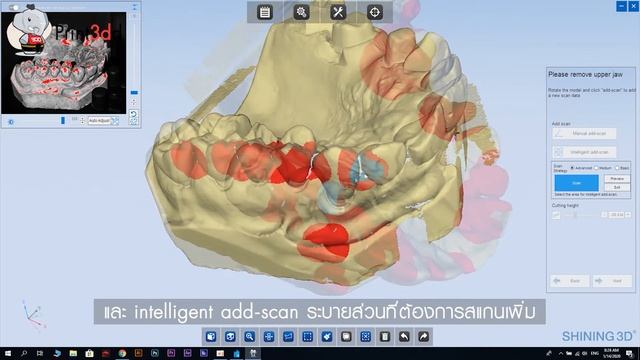Open the notification center icon
This screenshot has width=640, height=360.
[x=630, y=353]
